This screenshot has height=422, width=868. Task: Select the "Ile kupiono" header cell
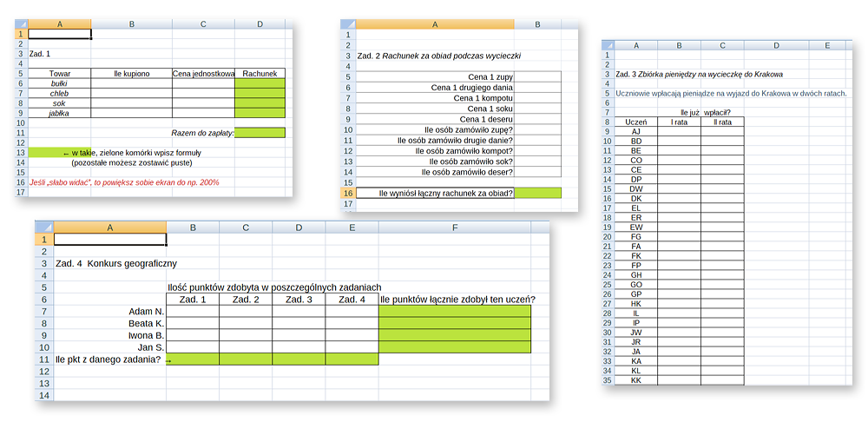131,74
